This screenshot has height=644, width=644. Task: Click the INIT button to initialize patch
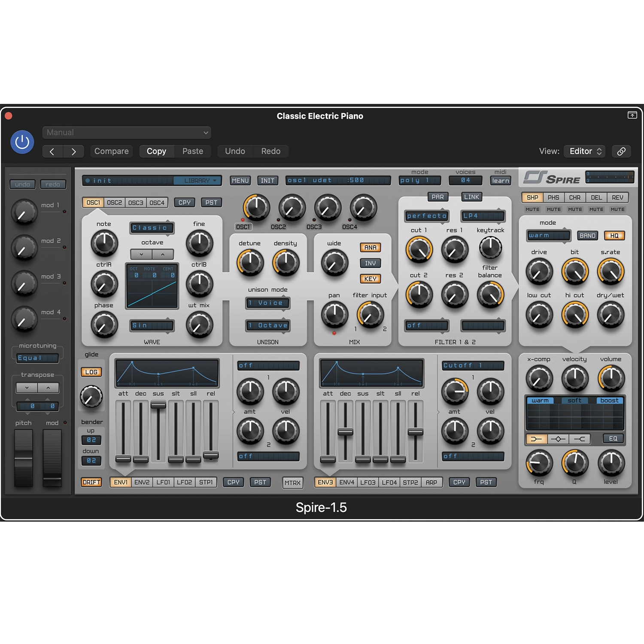coord(267,180)
